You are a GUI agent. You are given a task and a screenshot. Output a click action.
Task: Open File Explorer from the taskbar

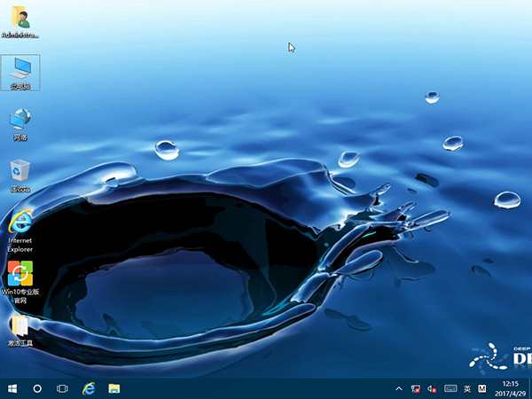tap(114, 388)
